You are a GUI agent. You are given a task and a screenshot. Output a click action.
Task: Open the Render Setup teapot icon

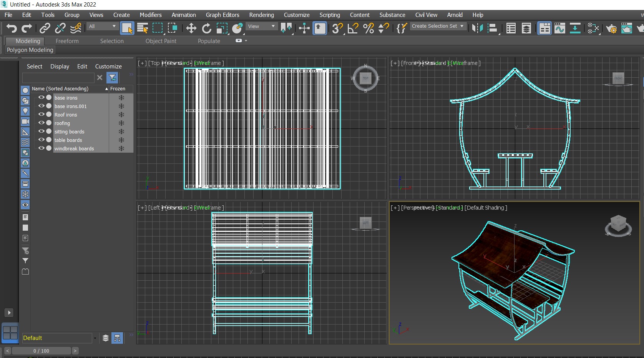[611, 28]
